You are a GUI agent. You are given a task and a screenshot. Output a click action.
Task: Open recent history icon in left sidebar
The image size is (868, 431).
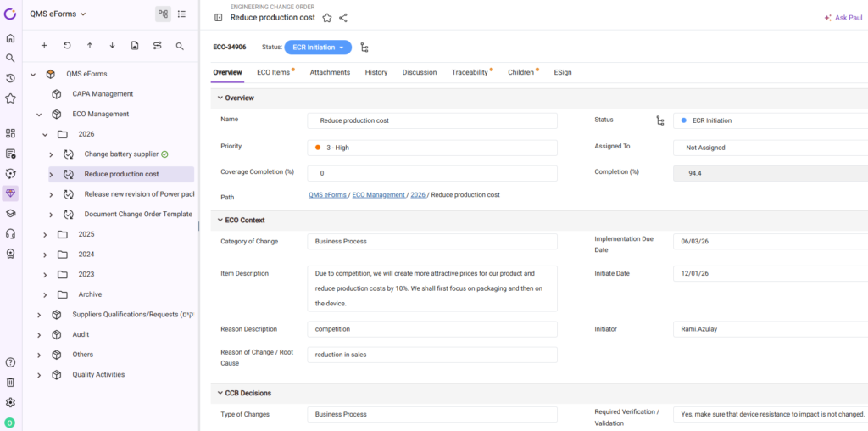point(10,78)
